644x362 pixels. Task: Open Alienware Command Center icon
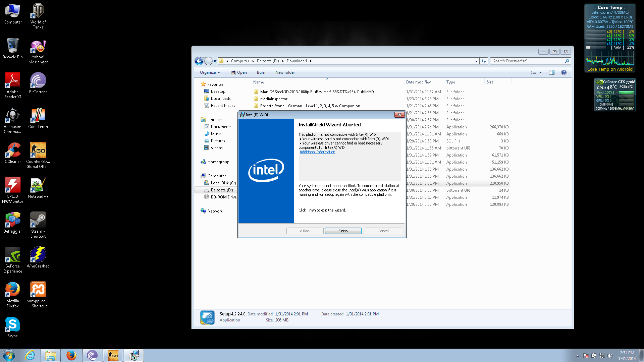(13, 121)
